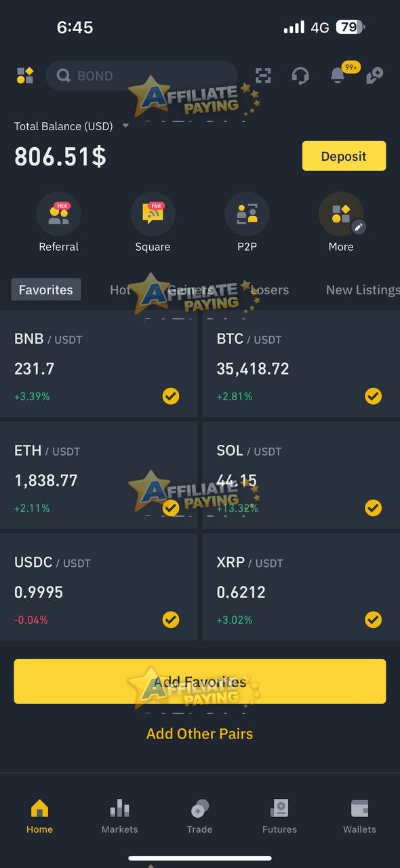Open the Referral shortcut icon
Viewport: 400px width, 868px height.
pos(58,214)
